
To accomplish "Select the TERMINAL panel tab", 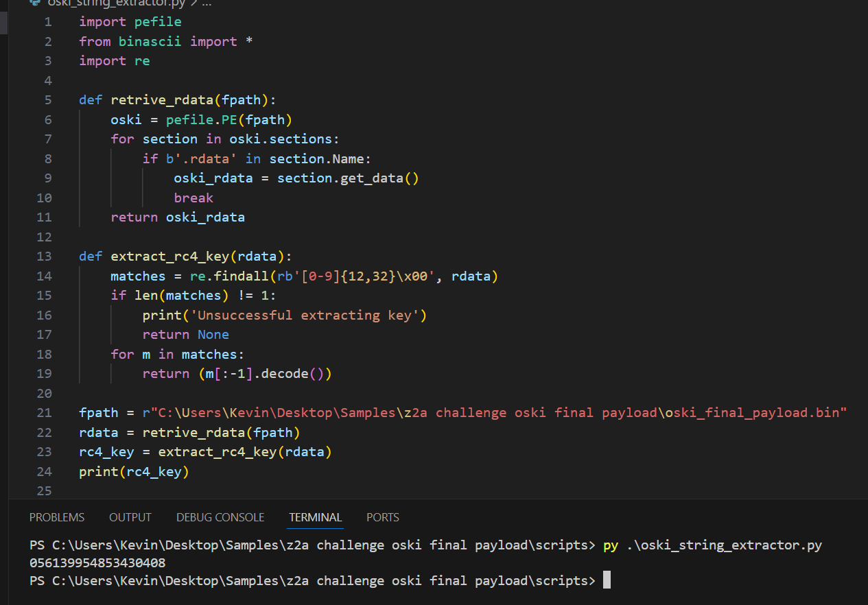I will coord(315,517).
